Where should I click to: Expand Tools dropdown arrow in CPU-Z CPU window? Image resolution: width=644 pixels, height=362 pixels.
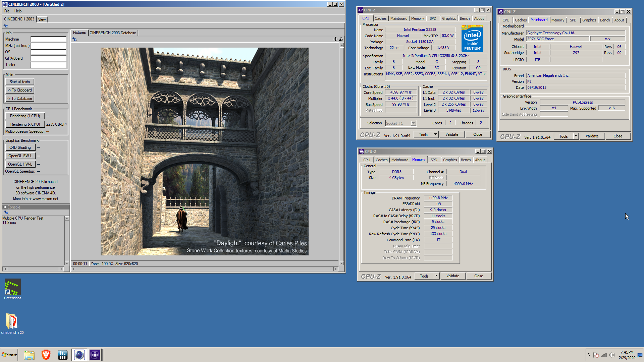pyautogui.click(x=435, y=134)
